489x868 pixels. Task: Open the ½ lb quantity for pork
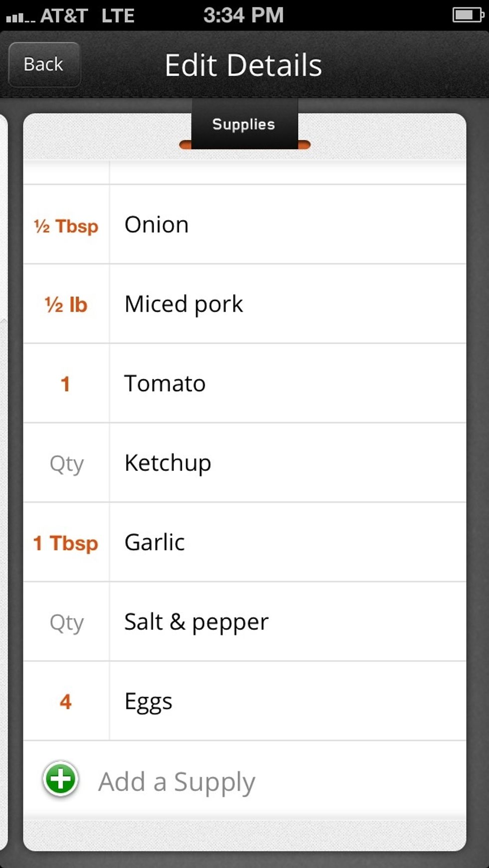tap(66, 304)
